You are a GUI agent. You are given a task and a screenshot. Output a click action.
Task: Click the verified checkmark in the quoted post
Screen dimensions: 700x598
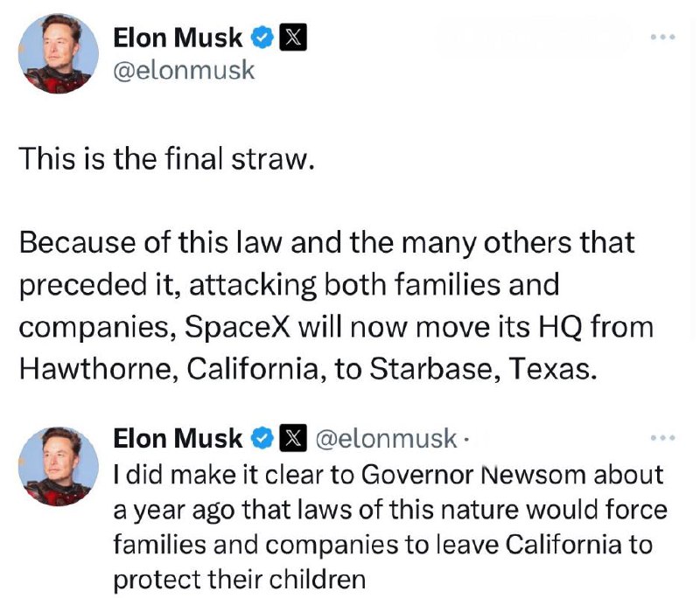(262, 438)
